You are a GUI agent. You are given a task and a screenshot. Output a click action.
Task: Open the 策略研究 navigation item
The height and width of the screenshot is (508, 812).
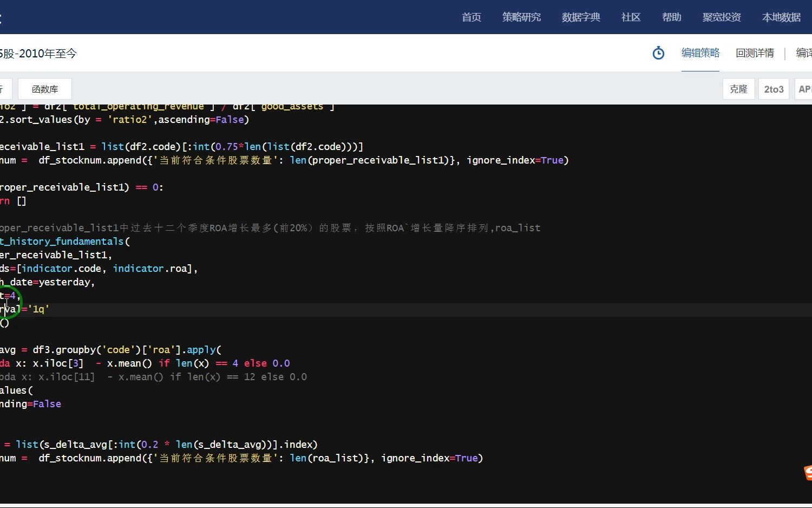521,17
